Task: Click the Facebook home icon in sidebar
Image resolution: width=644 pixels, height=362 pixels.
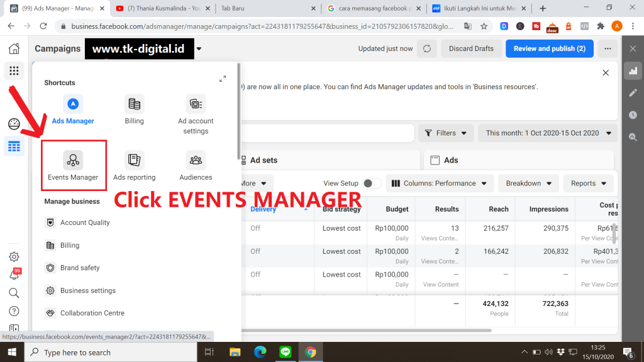Action: tap(14, 49)
